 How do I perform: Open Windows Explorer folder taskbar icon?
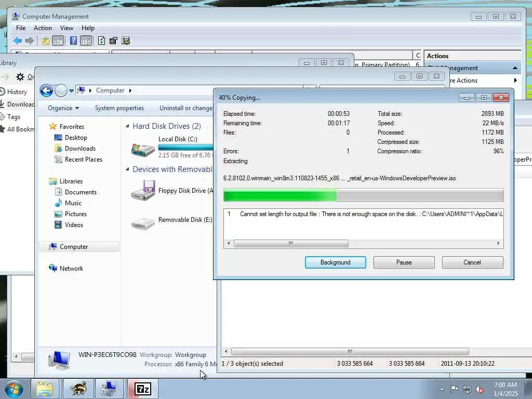[45, 389]
